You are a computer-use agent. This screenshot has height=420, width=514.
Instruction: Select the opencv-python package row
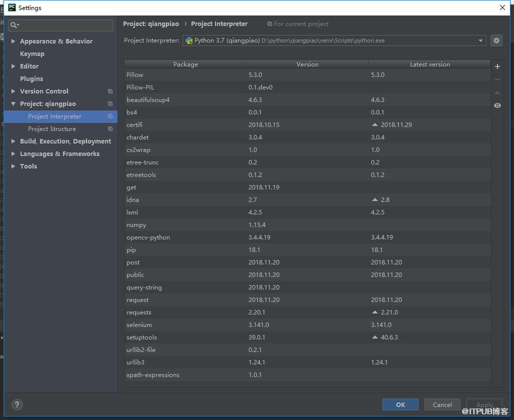coord(307,237)
